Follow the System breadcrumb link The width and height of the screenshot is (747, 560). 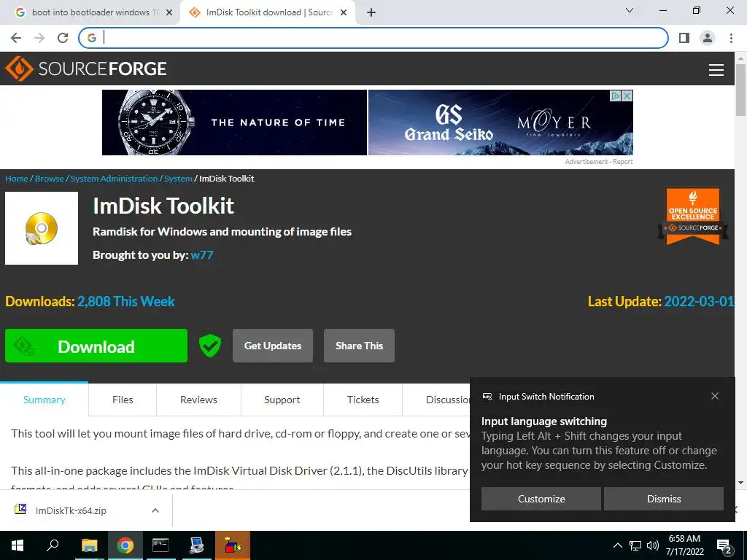[x=178, y=179]
